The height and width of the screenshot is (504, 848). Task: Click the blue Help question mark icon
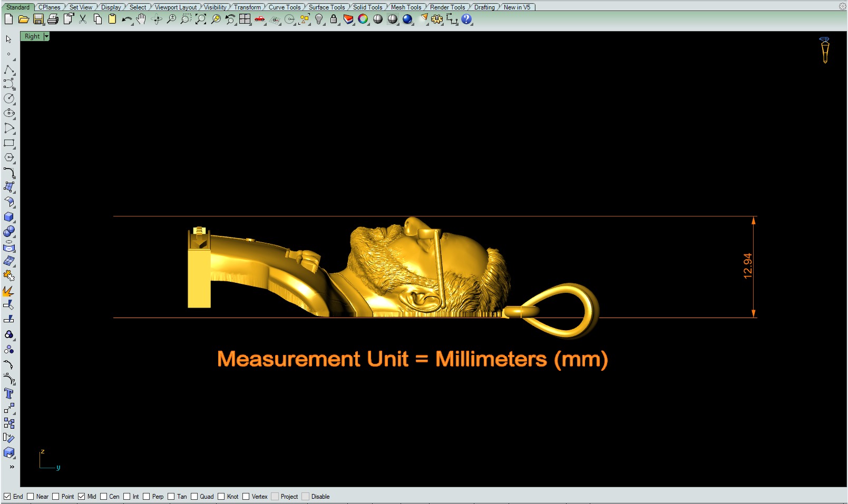(466, 19)
